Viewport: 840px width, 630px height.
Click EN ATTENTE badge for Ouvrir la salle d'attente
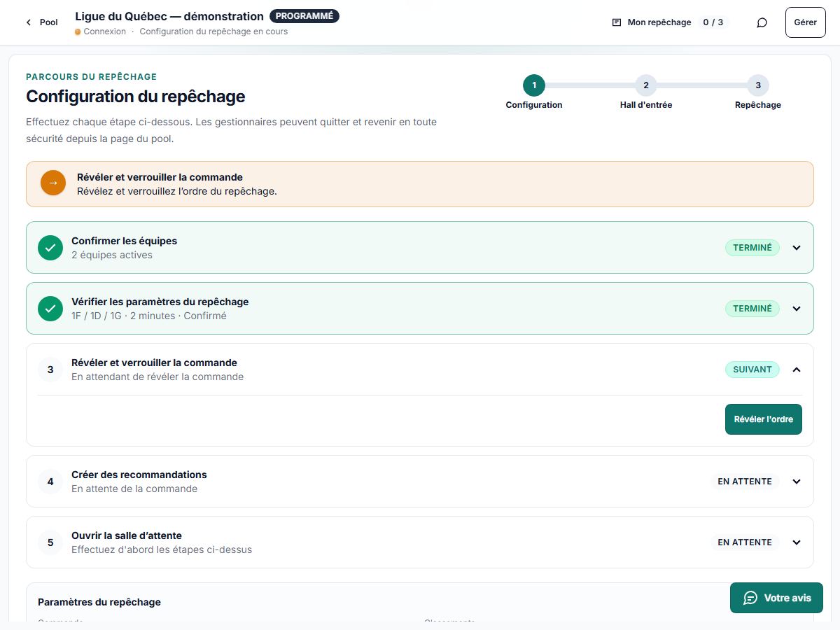745,542
